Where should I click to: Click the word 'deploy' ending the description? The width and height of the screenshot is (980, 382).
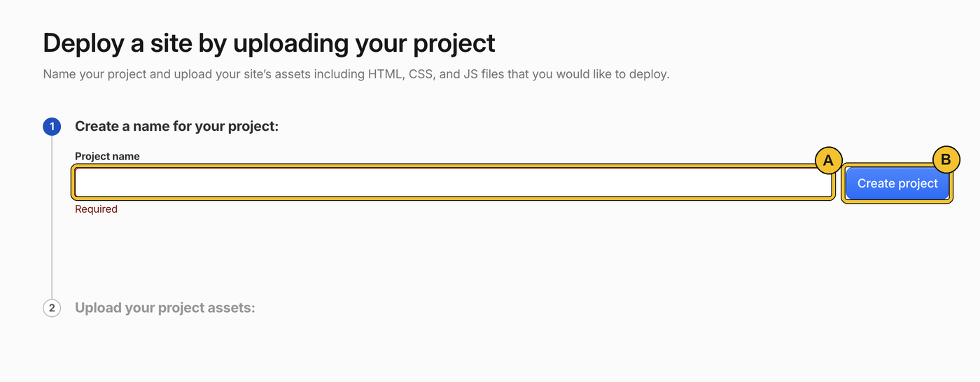(650, 73)
